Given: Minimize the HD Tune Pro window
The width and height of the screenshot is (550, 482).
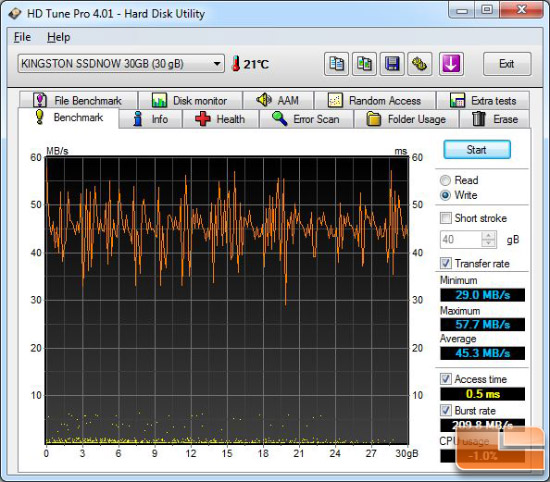Looking at the screenshot, I should tap(462, 10).
